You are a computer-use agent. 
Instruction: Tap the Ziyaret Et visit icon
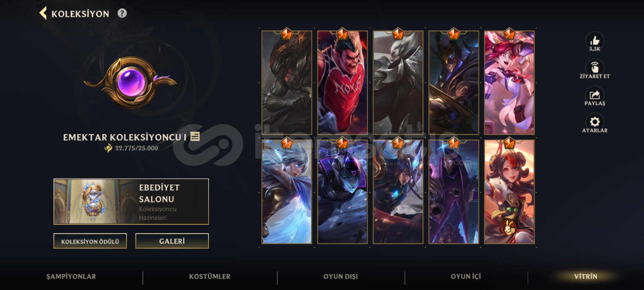click(x=595, y=67)
